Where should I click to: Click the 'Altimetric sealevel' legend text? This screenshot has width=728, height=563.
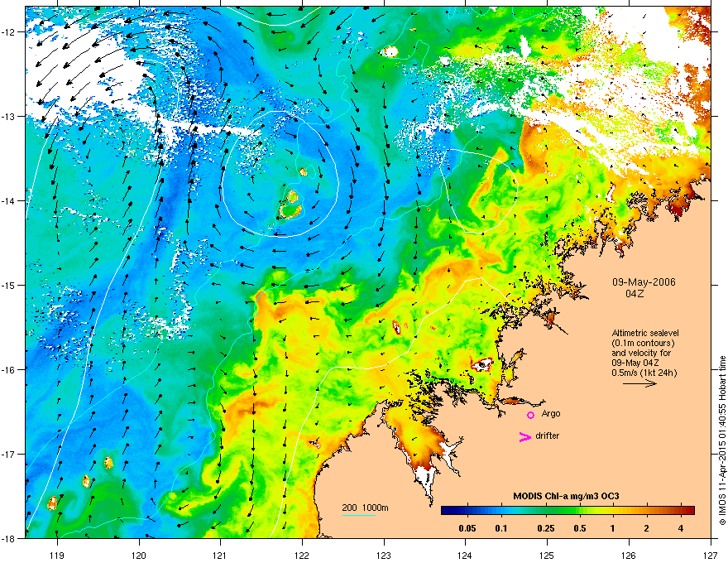(x=645, y=333)
